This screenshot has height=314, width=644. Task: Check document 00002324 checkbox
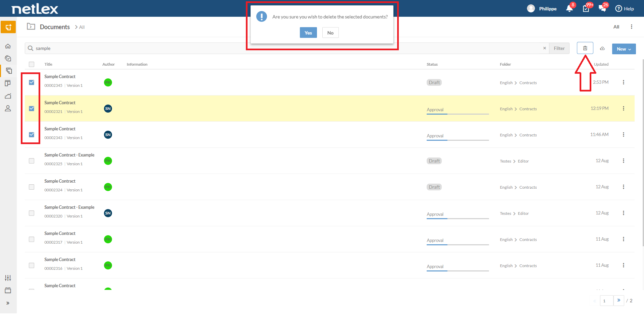click(x=32, y=187)
